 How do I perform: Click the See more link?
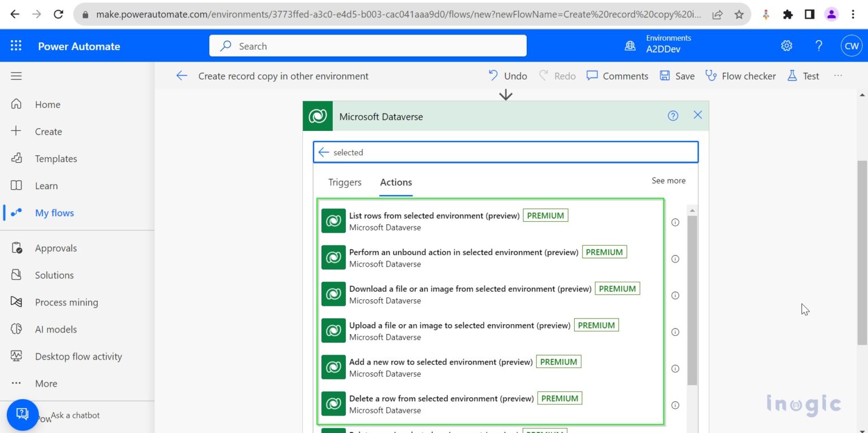coord(669,181)
